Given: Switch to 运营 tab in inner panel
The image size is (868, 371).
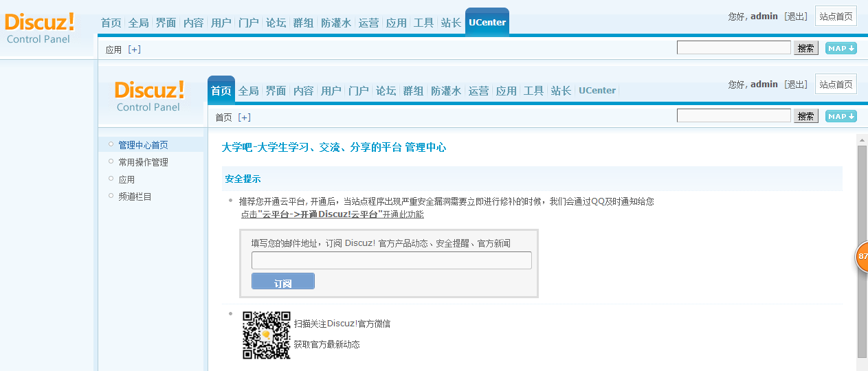Looking at the screenshot, I should pos(478,91).
